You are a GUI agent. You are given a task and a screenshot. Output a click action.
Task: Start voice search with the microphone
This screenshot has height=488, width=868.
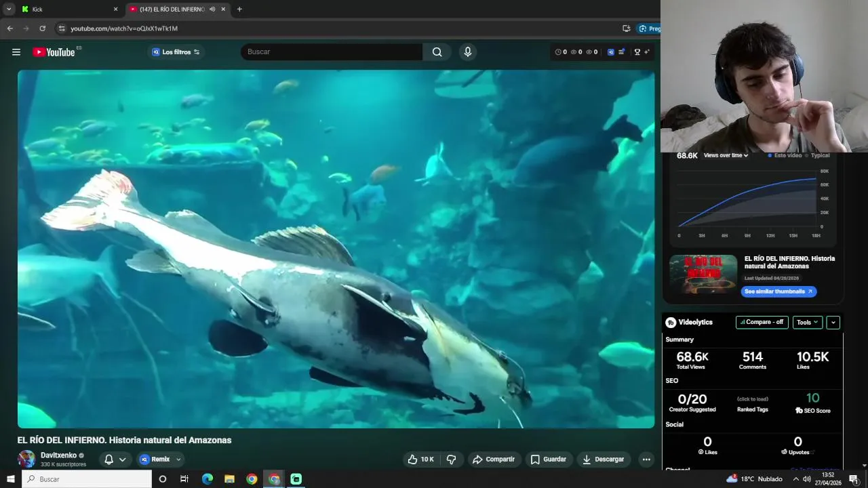click(467, 52)
